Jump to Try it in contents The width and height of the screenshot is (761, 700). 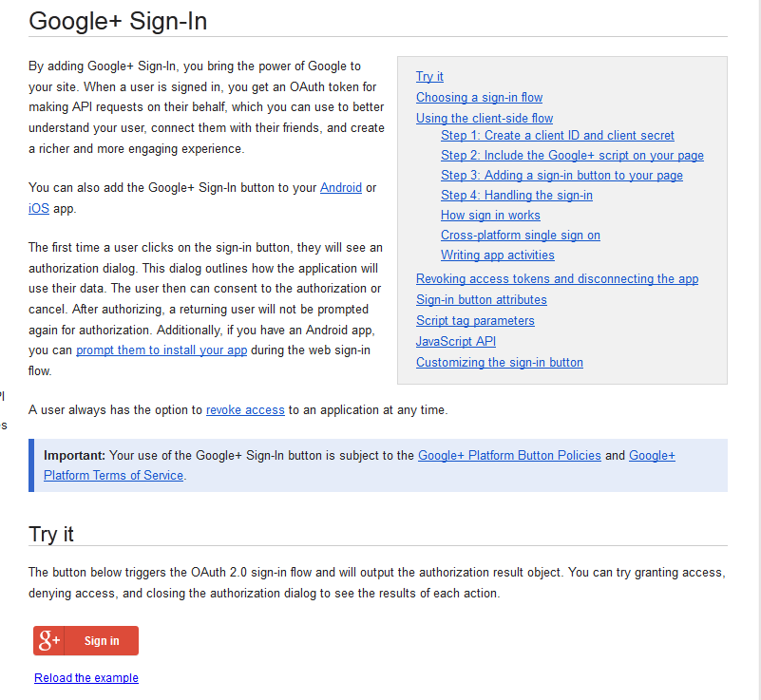tap(429, 77)
